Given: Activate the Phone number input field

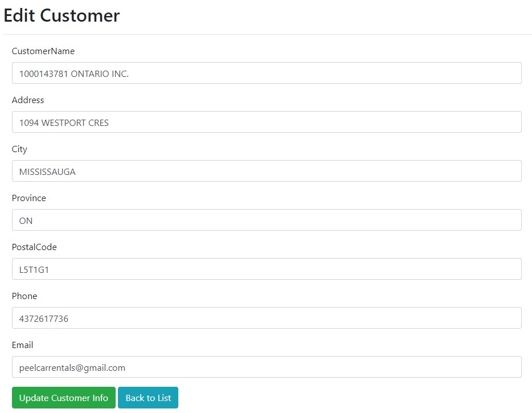Looking at the screenshot, I should point(267,318).
